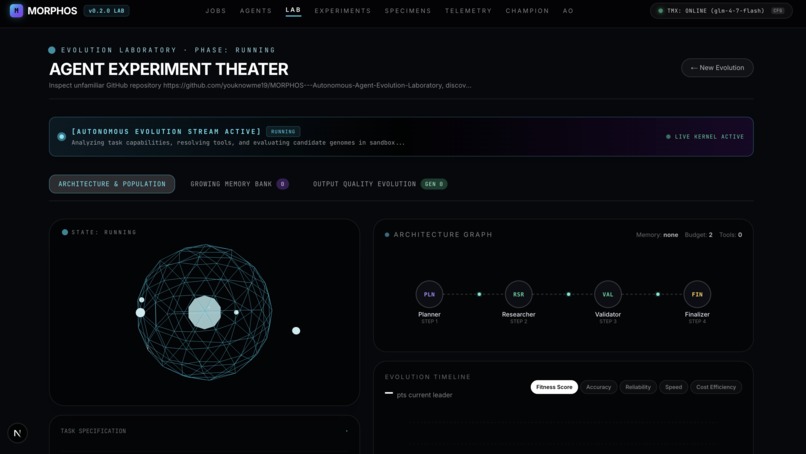Switch to Architecture & Population tab
The image size is (806, 454).
112,184
